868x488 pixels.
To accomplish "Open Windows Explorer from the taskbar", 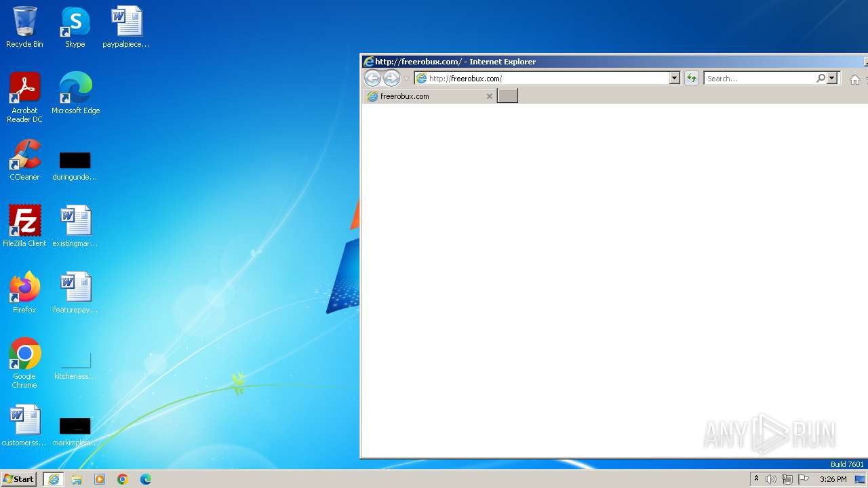I will click(x=77, y=479).
